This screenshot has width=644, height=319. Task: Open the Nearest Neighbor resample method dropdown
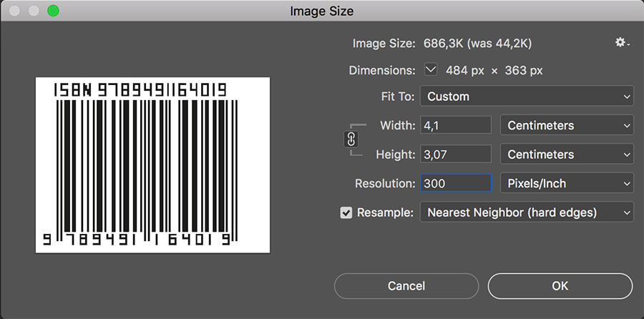(x=527, y=212)
